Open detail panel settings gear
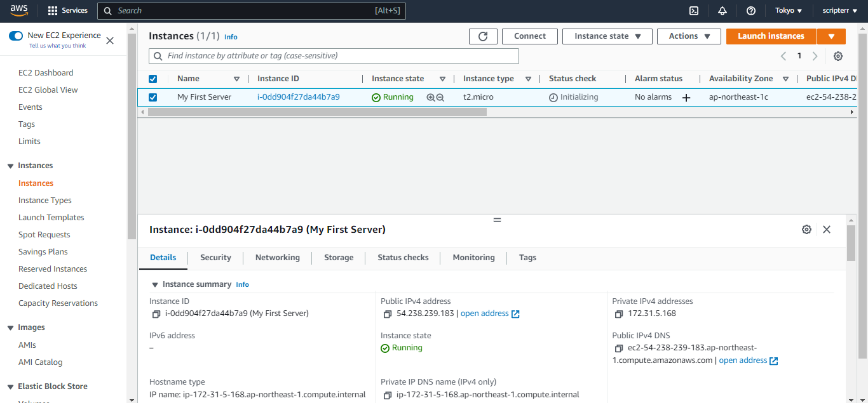 coord(806,230)
